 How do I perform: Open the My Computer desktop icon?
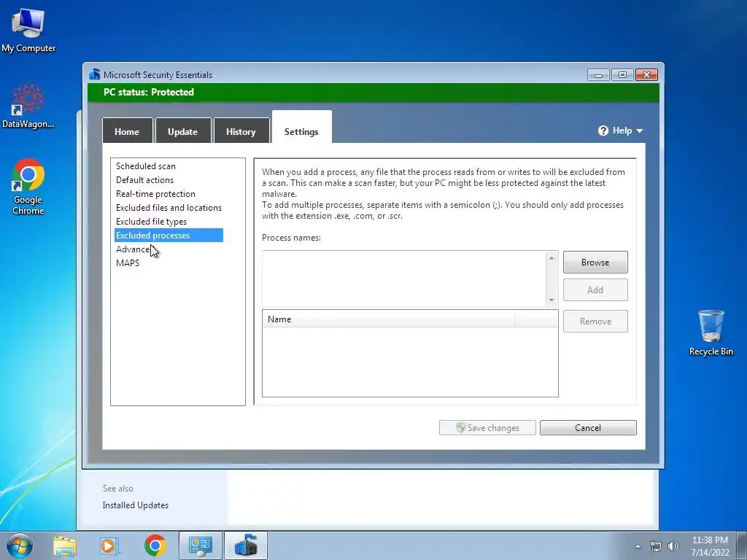(x=28, y=30)
